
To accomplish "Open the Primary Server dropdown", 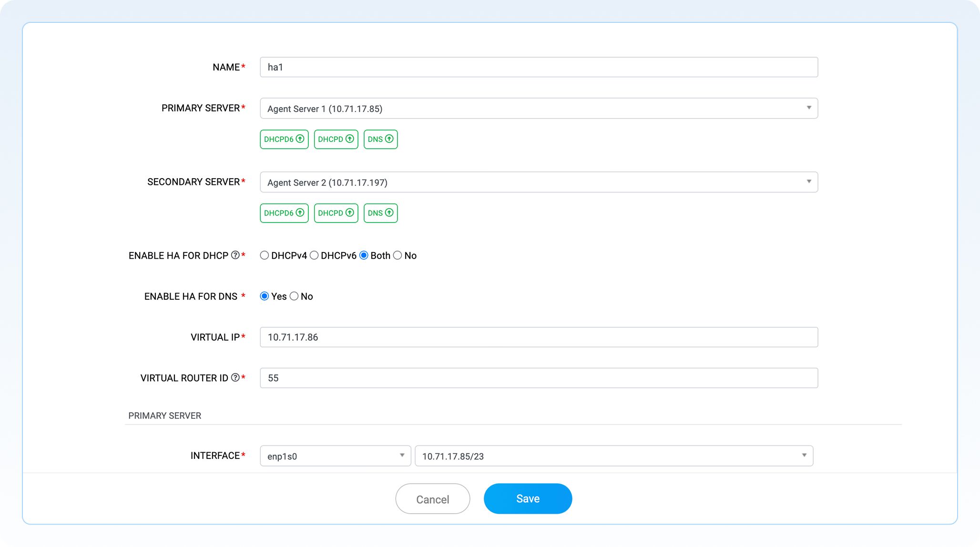I will tap(809, 108).
